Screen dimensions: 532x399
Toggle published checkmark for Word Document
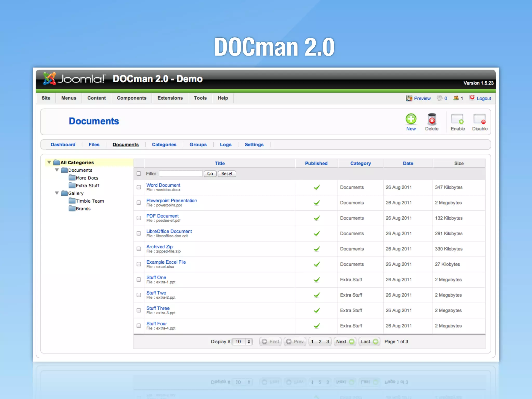[316, 187]
